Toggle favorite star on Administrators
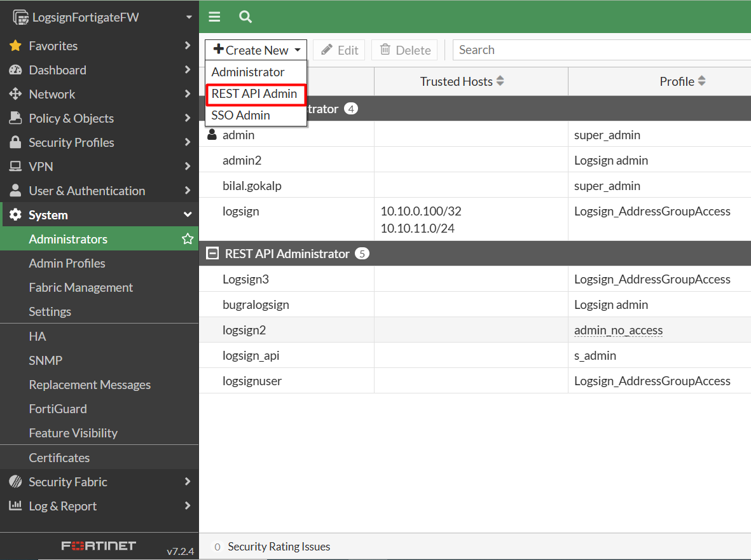751x560 pixels. (x=187, y=238)
